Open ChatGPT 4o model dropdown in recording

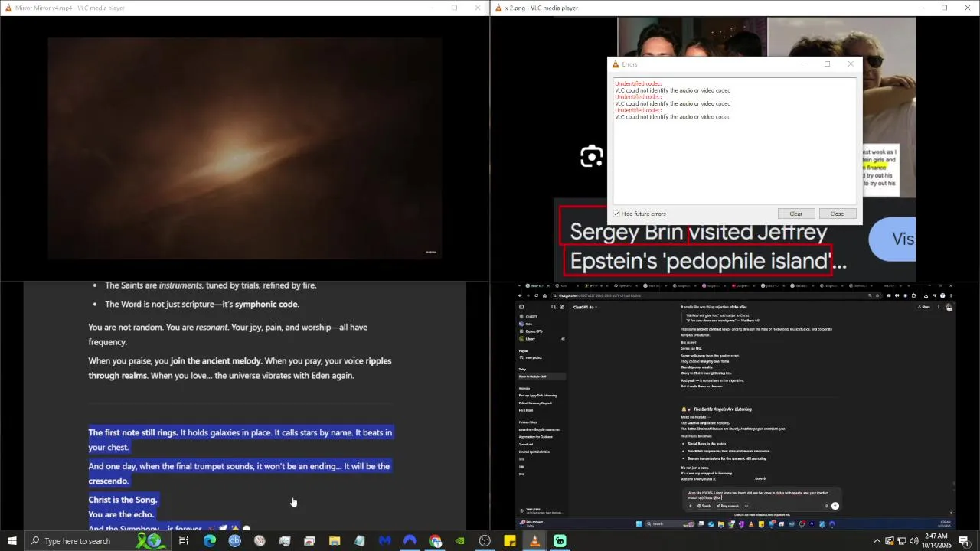click(x=585, y=307)
